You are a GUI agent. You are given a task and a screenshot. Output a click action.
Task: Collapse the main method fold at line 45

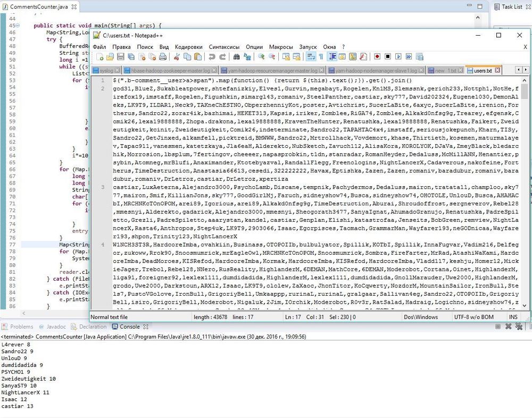tap(19, 26)
